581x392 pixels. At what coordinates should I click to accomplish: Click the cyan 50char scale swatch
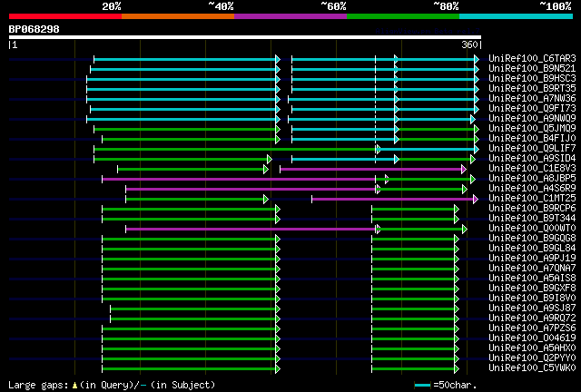point(422,386)
